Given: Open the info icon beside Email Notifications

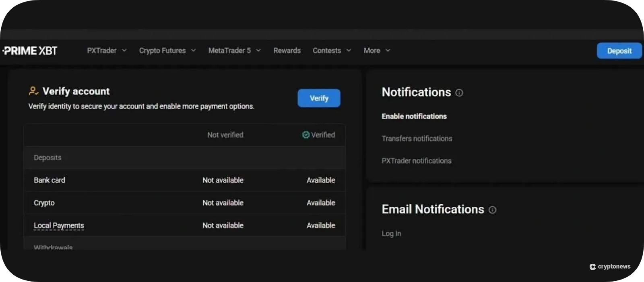Looking at the screenshot, I should click(x=492, y=210).
